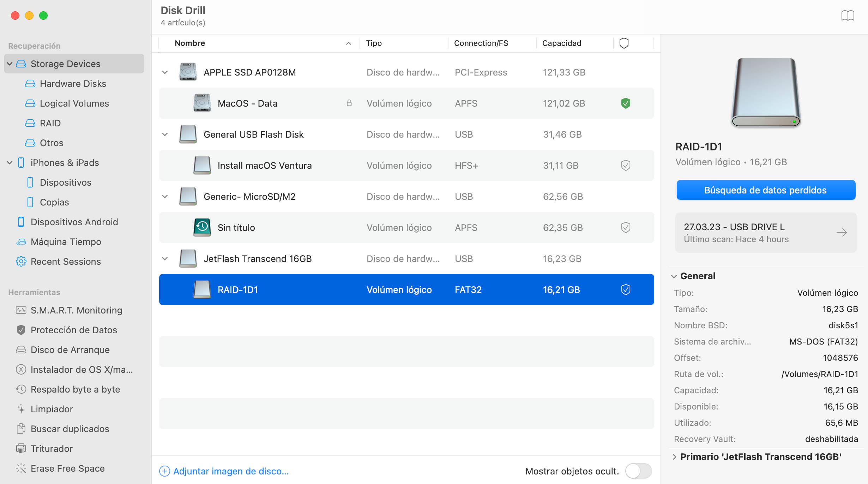
Task: Click the /Volumes/RAID-1D1 path value
Action: click(820, 374)
